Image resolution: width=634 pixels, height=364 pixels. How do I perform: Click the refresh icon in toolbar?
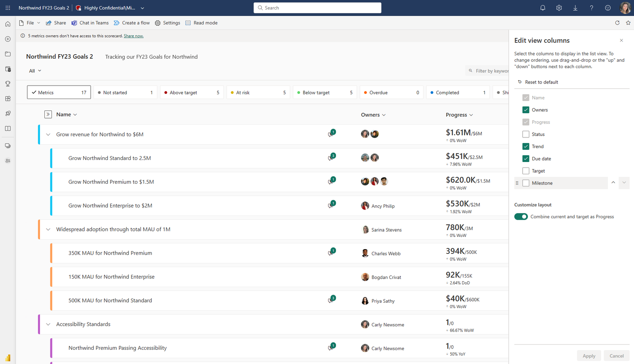pos(617,23)
